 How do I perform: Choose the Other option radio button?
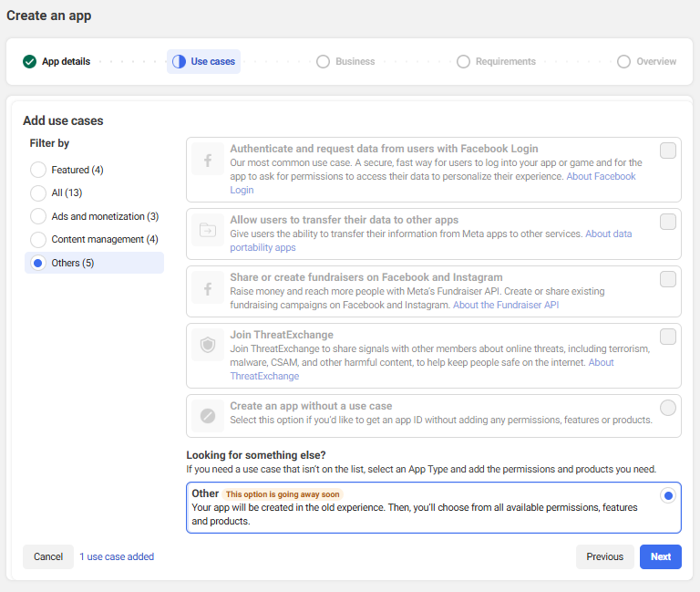[x=668, y=495]
